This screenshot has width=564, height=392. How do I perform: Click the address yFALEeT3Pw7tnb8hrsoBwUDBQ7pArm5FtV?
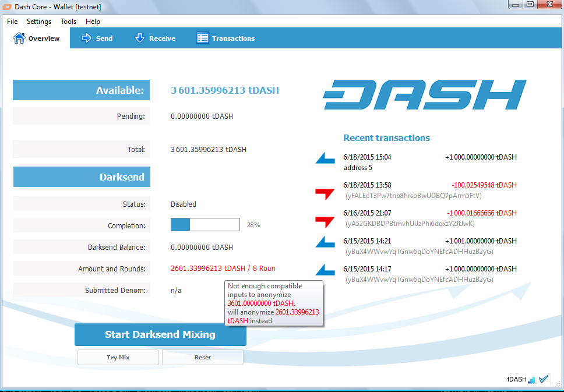pyautogui.click(x=414, y=196)
